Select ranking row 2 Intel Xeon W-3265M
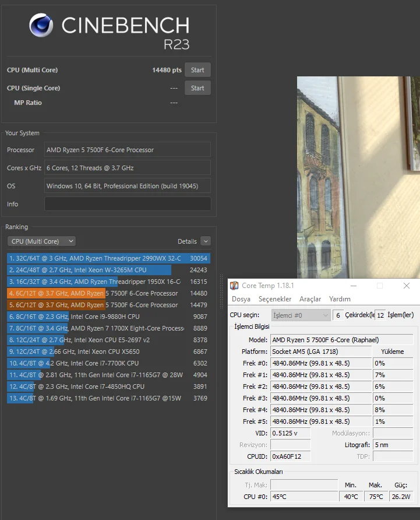The height and width of the screenshot is (520, 420). click(108, 270)
